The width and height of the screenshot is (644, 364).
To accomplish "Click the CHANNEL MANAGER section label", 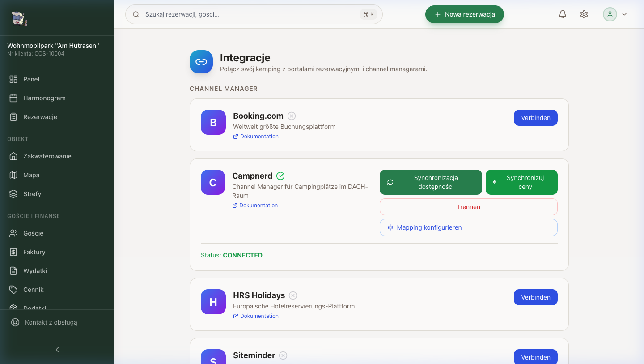I will click(x=224, y=89).
